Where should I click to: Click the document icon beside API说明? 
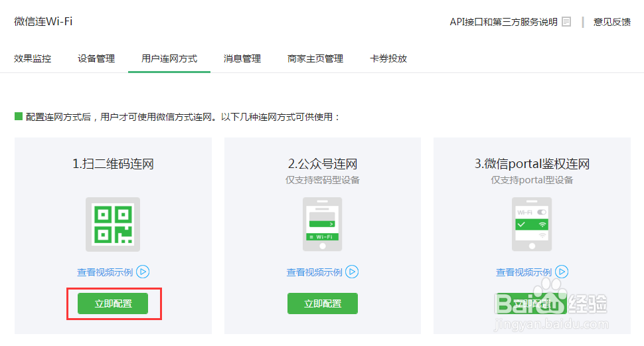[x=566, y=22]
